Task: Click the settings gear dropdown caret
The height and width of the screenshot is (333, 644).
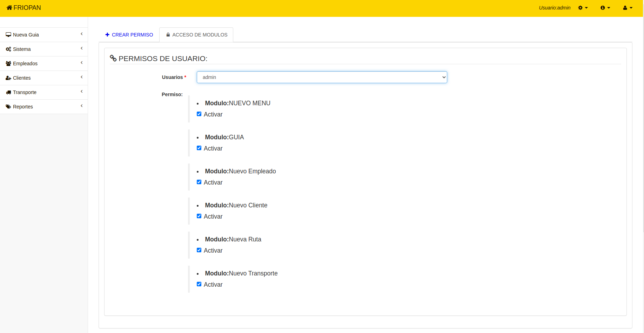Action: [x=586, y=8]
